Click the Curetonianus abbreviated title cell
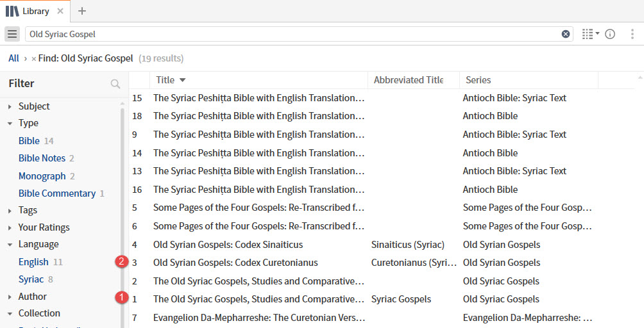The image size is (644, 328). (414, 263)
